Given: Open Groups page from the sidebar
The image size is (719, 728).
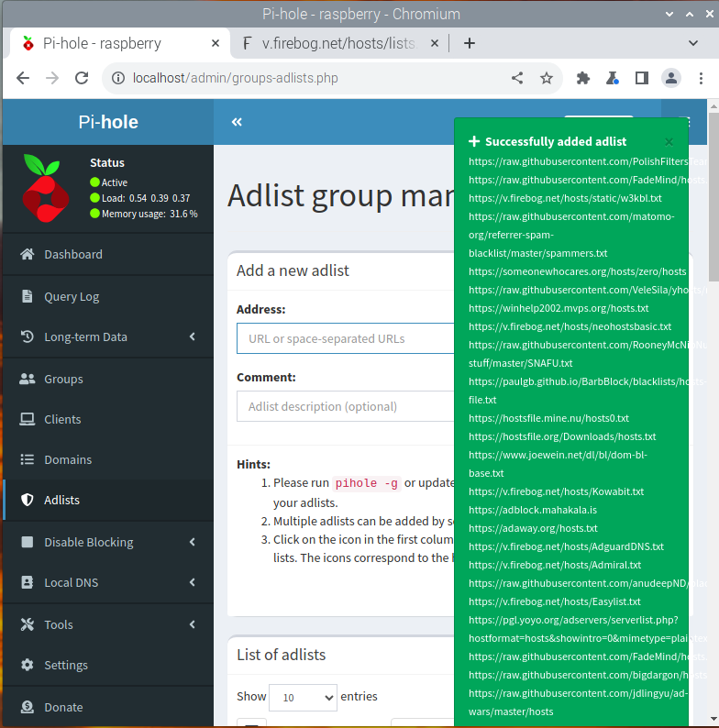Looking at the screenshot, I should 107,379.
